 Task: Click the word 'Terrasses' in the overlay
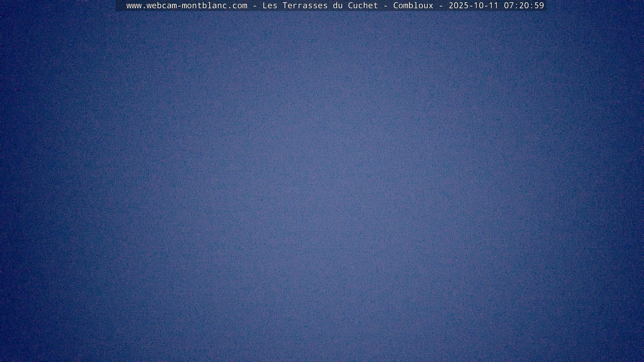[x=305, y=6]
